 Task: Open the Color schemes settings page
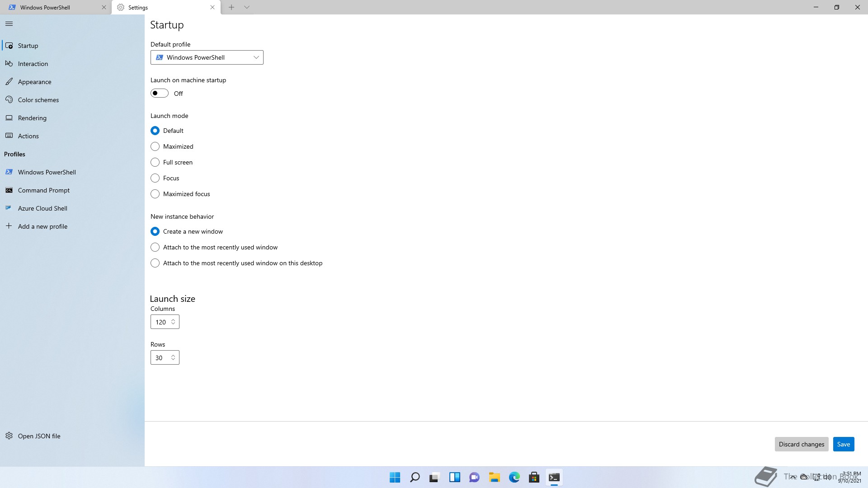tap(72, 100)
